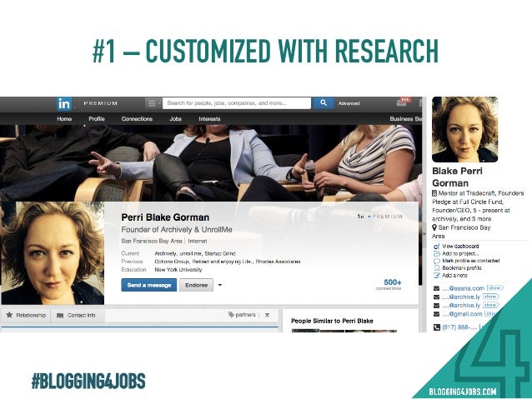Screen dimensions: 532x399
Task: Show the first @archive.ly email address
Action: (x=490, y=297)
